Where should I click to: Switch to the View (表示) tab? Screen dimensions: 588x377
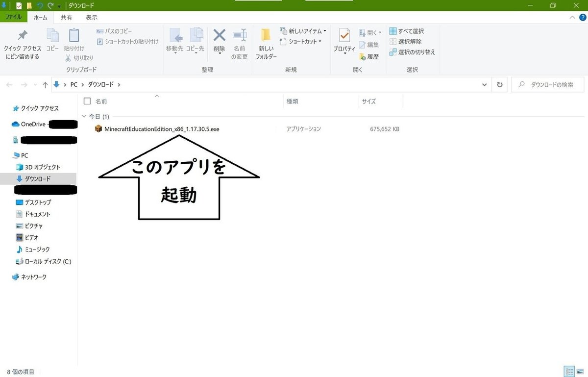click(92, 17)
